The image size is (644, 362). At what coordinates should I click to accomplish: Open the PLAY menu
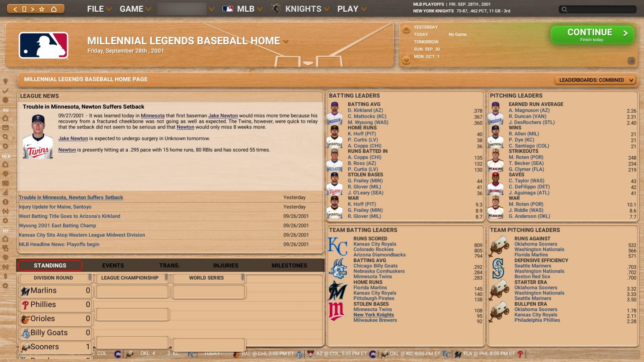[x=352, y=9]
